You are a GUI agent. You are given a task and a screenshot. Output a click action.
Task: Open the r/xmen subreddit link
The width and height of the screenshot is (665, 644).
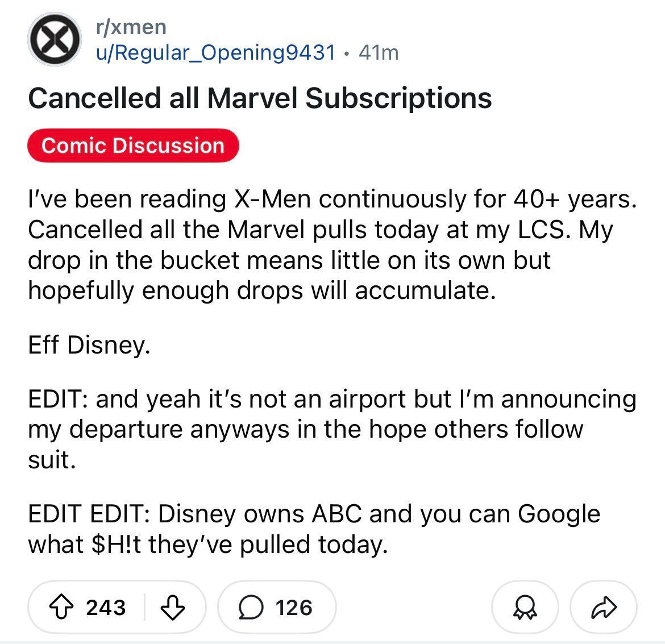(x=131, y=26)
